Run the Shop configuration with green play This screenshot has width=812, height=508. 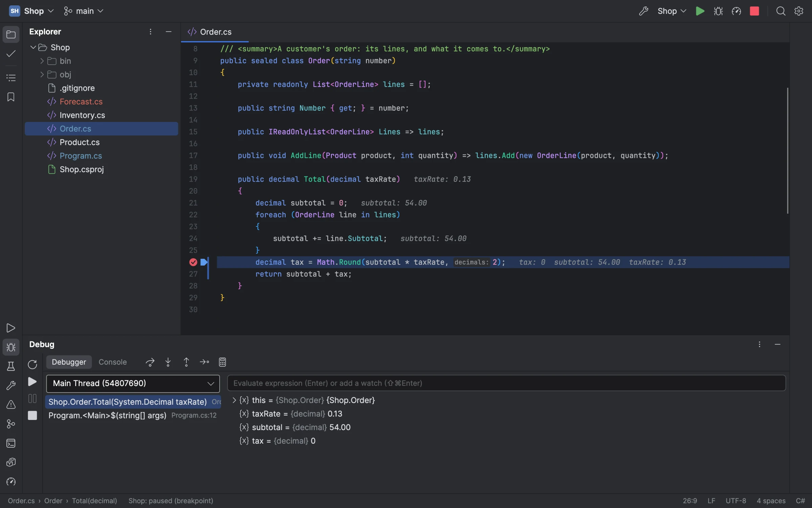pos(700,11)
